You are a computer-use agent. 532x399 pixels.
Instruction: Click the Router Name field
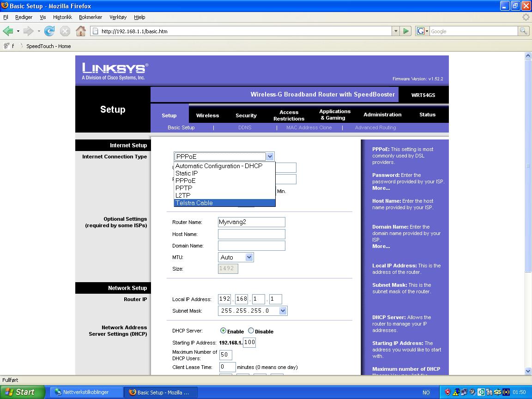[x=251, y=222]
